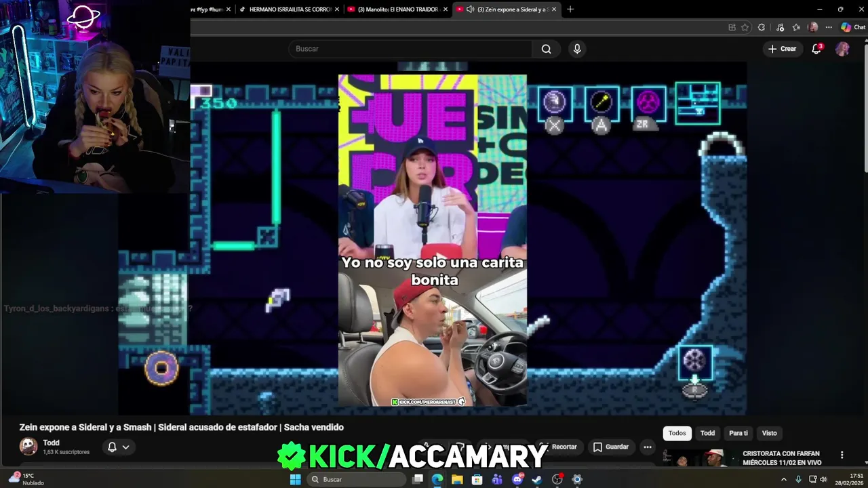Mute the Zein expone tab speaker icon

(471, 9)
